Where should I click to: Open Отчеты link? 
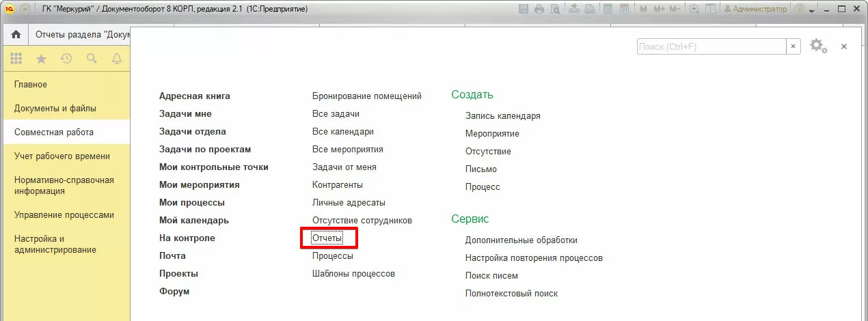327,238
